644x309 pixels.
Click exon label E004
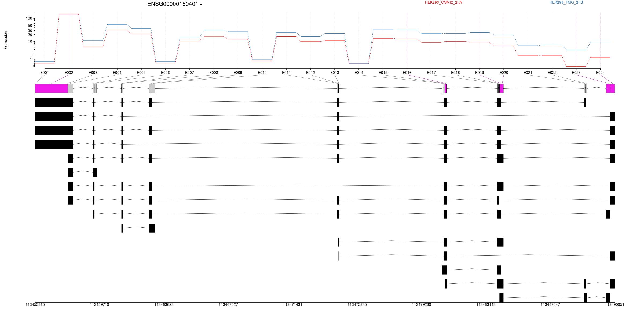point(117,73)
